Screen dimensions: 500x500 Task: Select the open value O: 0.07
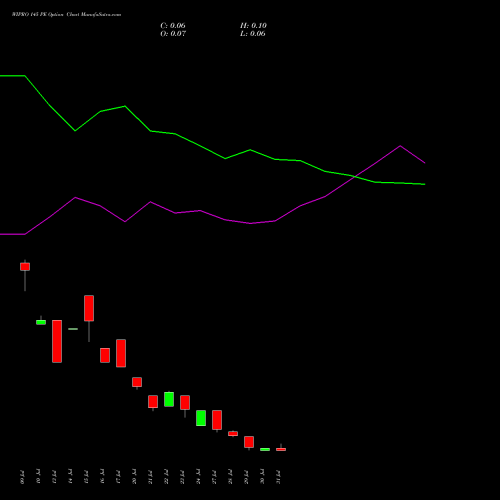click(173, 34)
